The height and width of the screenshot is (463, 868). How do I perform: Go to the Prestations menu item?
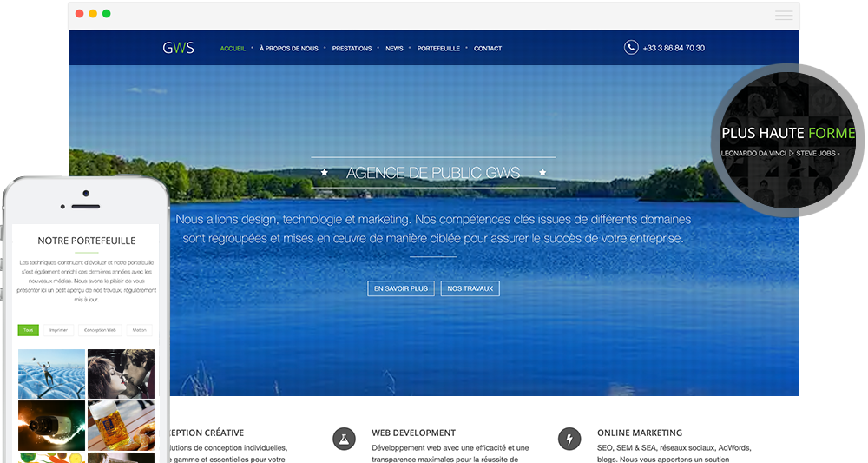click(x=352, y=49)
